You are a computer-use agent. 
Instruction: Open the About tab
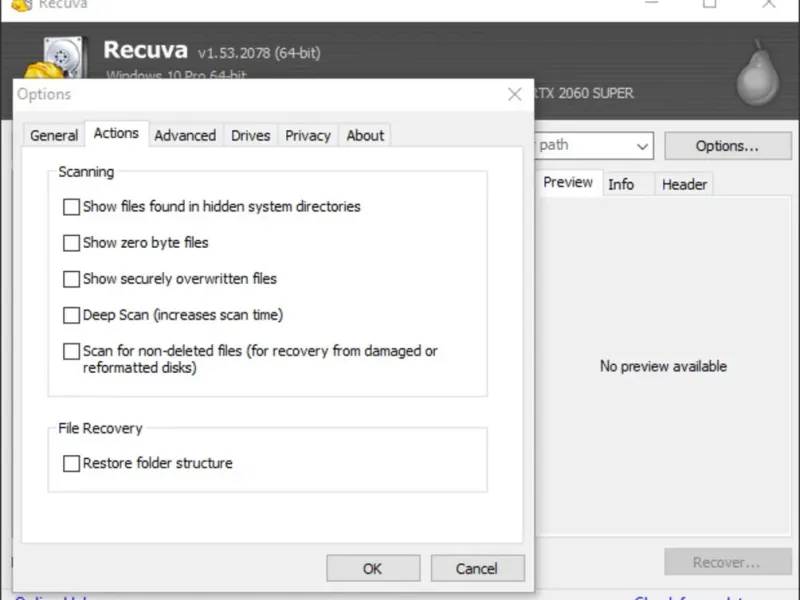[365, 135]
